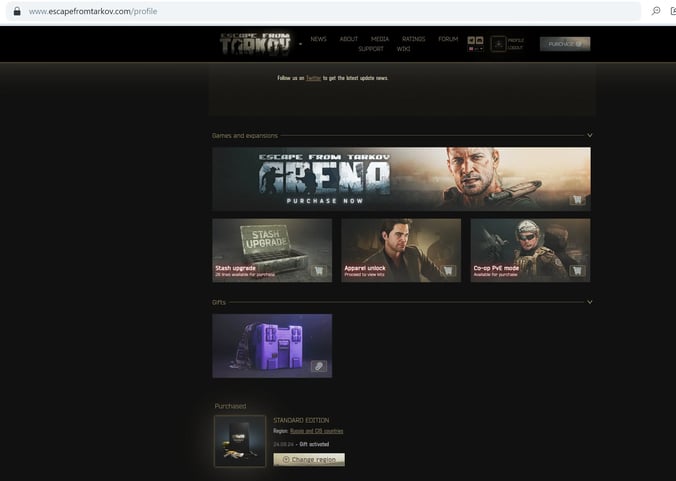Click the browser address bar URL
This screenshot has height=481, width=676.
pyautogui.click(x=93, y=11)
